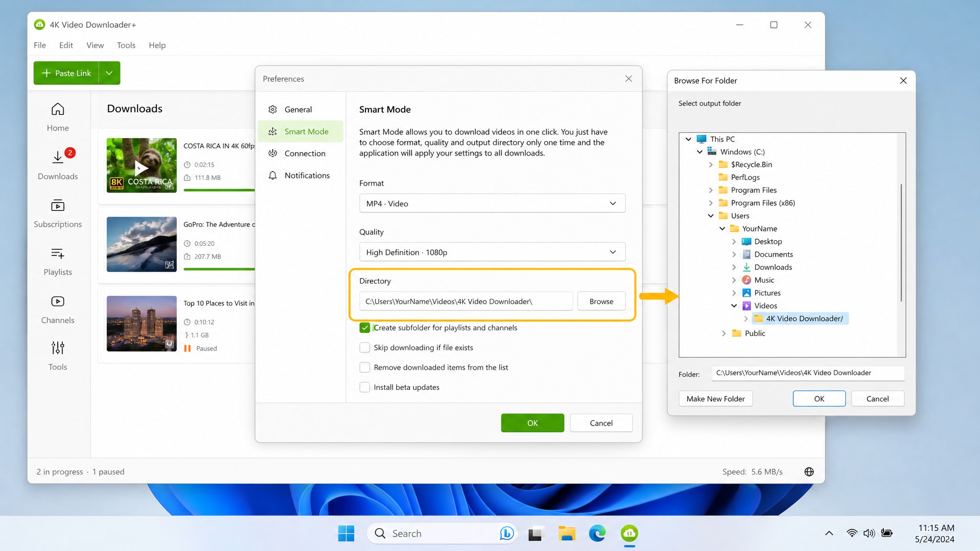The image size is (980, 551).
Task: Click the 4K Video Downloader taskbar icon
Action: click(629, 533)
